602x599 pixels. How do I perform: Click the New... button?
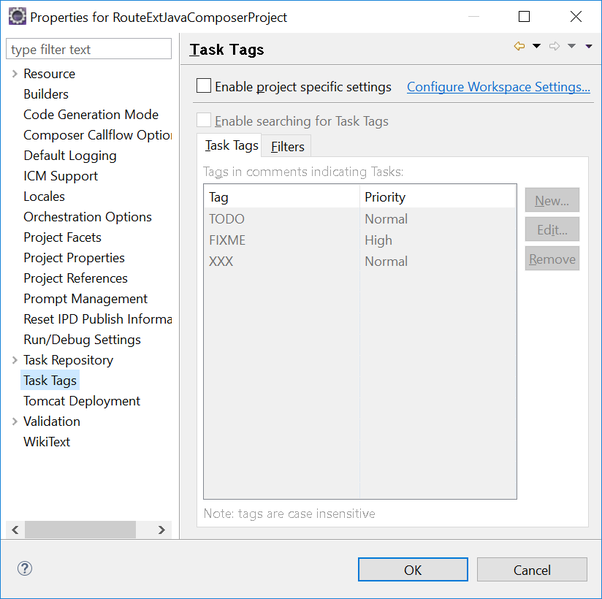[x=552, y=200]
